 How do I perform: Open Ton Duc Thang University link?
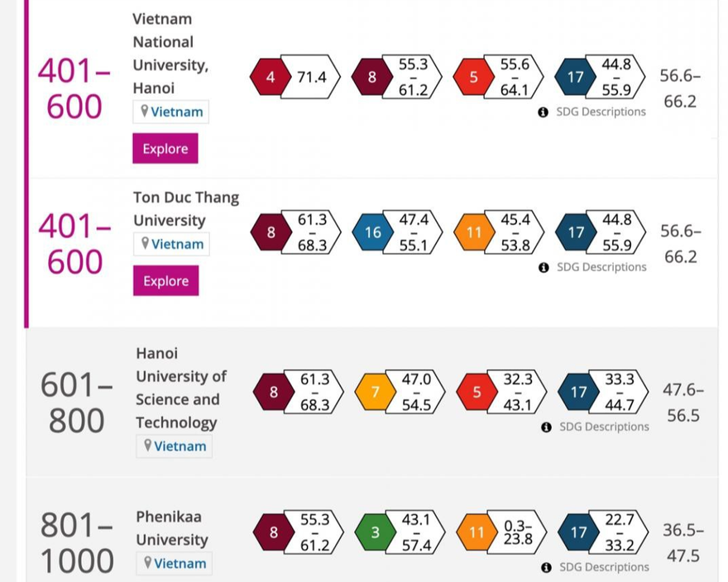coord(186,209)
